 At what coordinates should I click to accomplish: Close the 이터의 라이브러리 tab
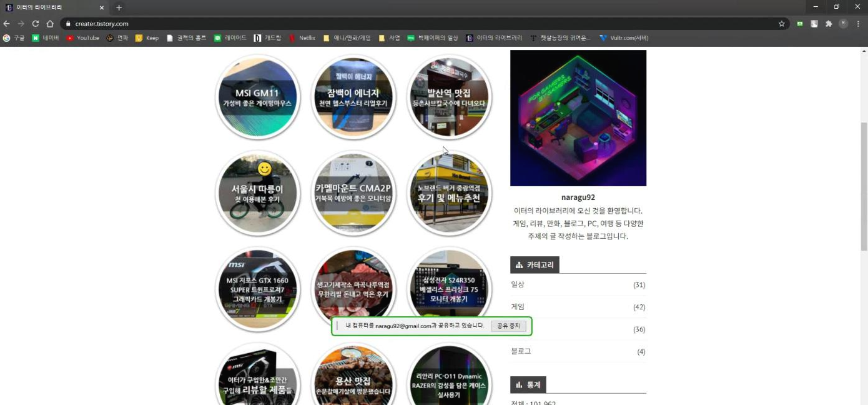click(x=102, y=7)
